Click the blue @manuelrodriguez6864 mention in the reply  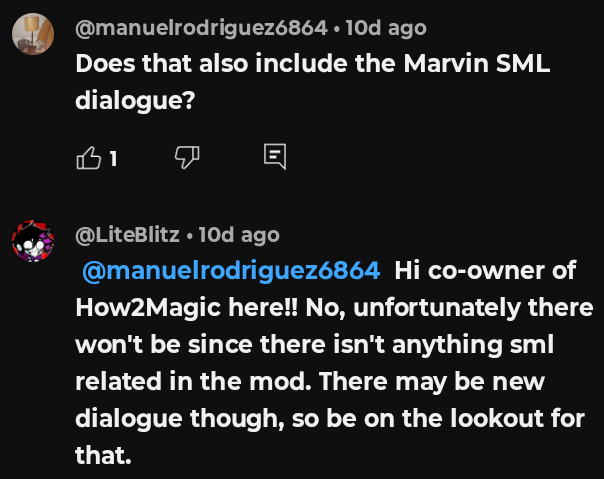tap(230, 271)
